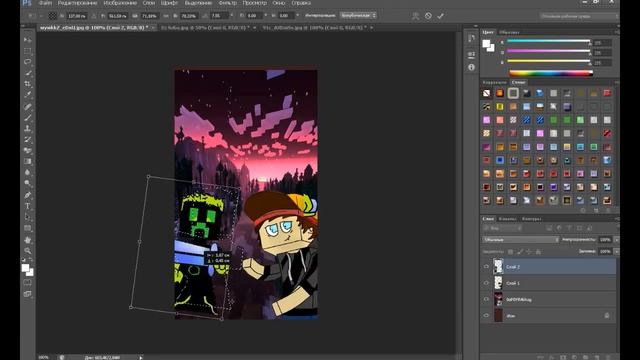Viewport: 640px width, 360px height.
Task: Select the Gradient tool
Action: tap(27, 162)
